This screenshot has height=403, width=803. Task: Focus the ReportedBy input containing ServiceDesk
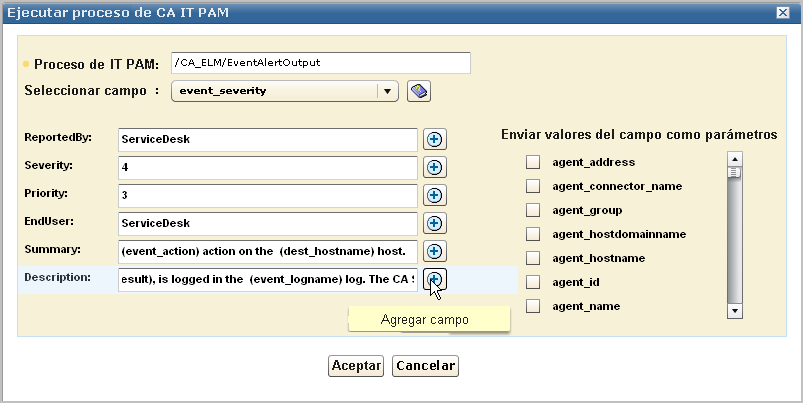pyautogui.click(x=268, y=139)
